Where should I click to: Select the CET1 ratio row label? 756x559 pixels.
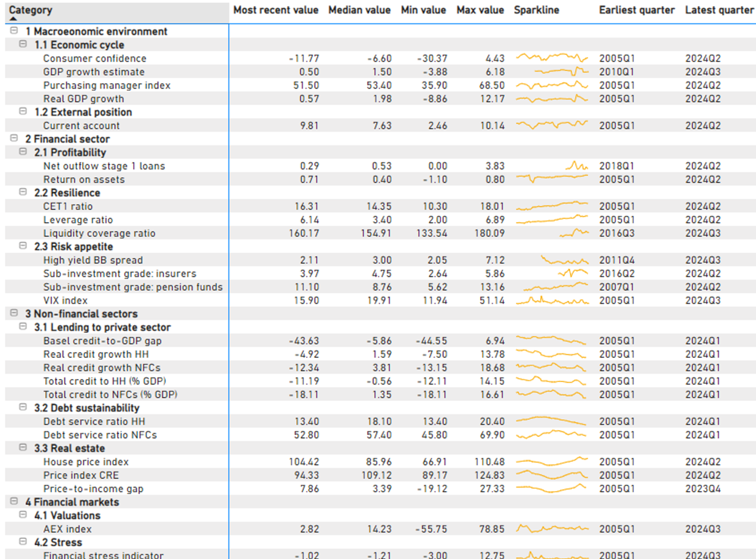(68, 206)
